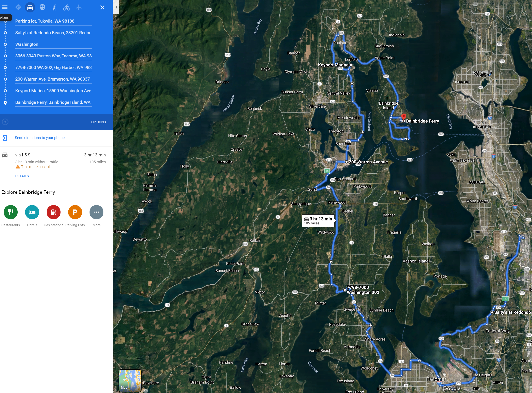Find nearby Gas stations
The image size is (532, 393).
pyautogui.click(x=53, y=212)
